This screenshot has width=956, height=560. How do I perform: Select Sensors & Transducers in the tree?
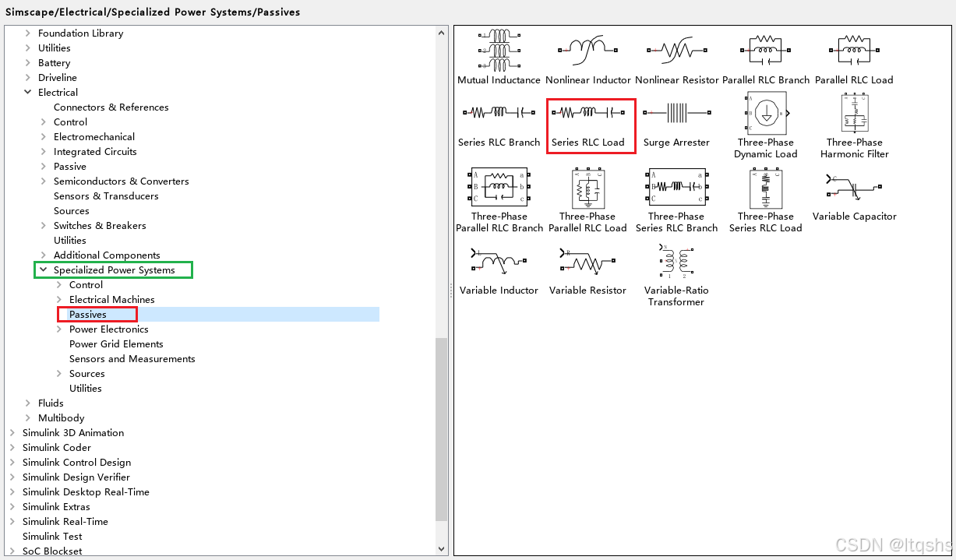[x=106, y=196]
